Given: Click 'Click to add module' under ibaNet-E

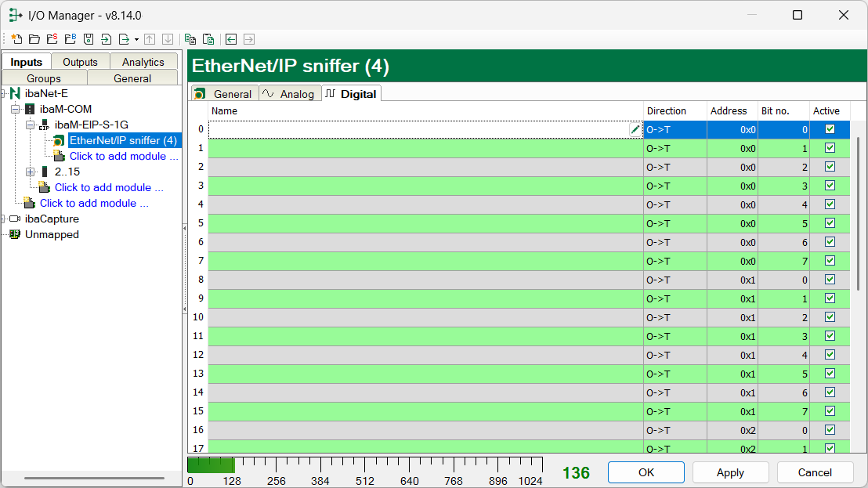Looking at the screenshot, I should tap(93, 203).
